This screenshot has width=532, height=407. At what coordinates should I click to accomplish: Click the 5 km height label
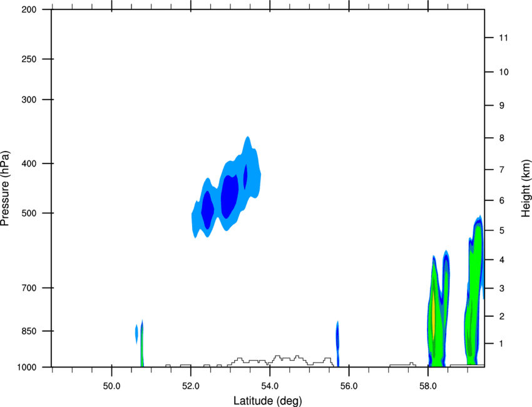(502, 230)
